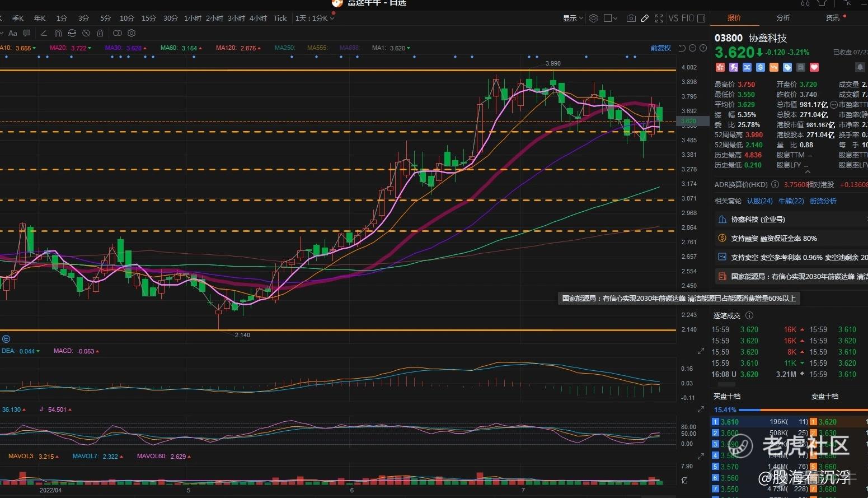868x498 pixels.
Task: Reset the chart view with undo arrow
Action: tap(682, 48)
